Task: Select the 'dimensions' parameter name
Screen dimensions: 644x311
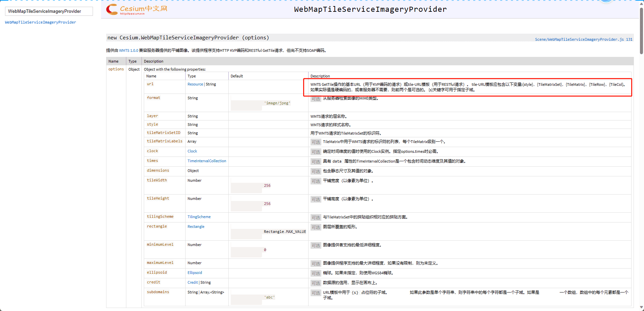Action: [x=158, y=170]
